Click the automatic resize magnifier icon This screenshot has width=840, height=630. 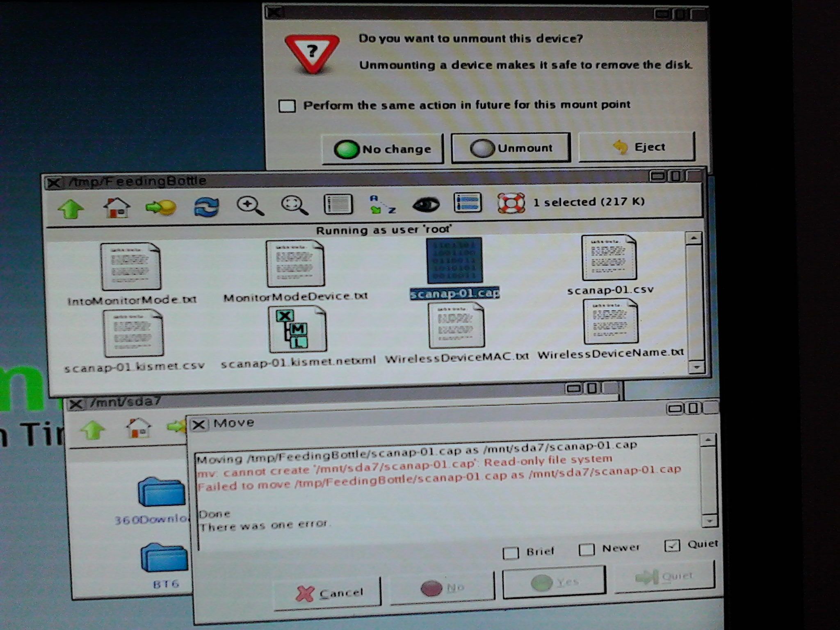point(294,205)
